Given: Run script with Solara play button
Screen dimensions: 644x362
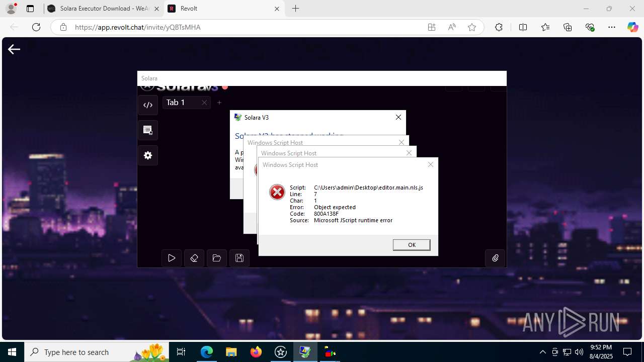Looking at the screenshot, I should [172, 258].
